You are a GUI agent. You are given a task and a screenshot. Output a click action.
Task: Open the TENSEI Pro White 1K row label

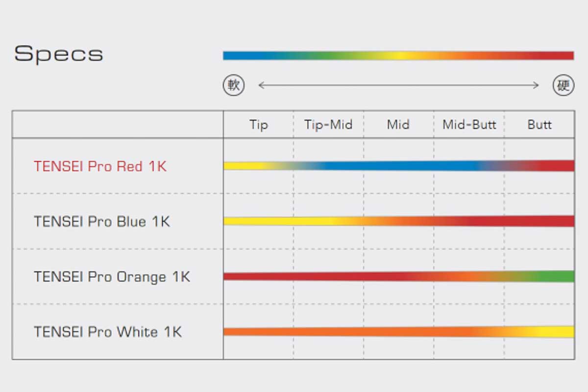pos(108,332)
